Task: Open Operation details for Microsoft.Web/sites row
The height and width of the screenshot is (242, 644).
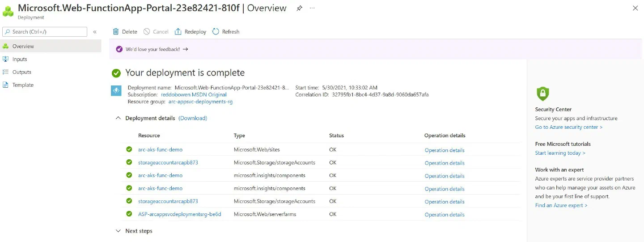Action: pos(445,150)
